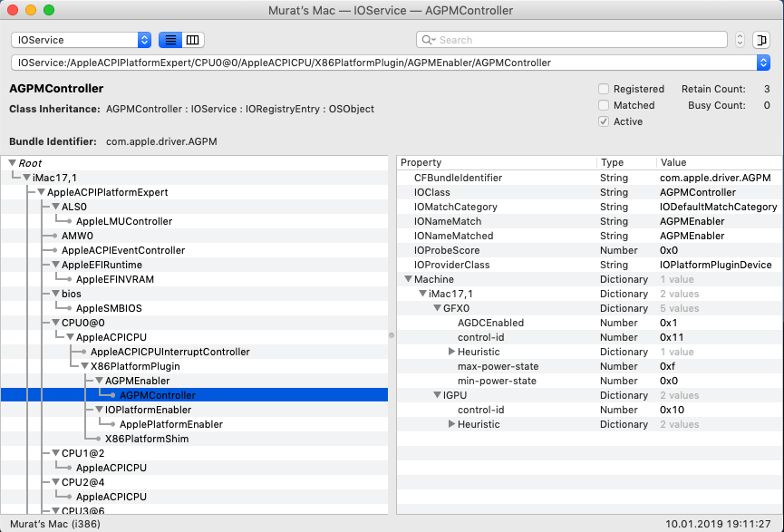Select the IOProbeScore property row
This screenshot has width=784, height=532.
(589, 250)
